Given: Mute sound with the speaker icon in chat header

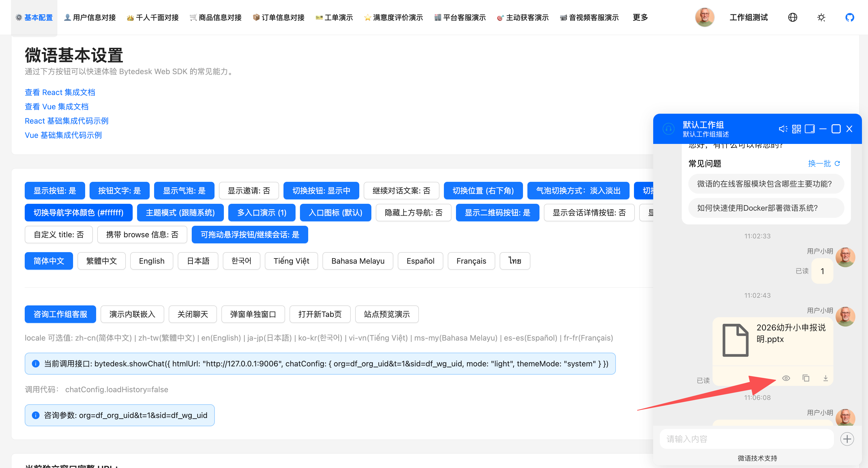Looking at the screenshot, I should click(783, 129).
